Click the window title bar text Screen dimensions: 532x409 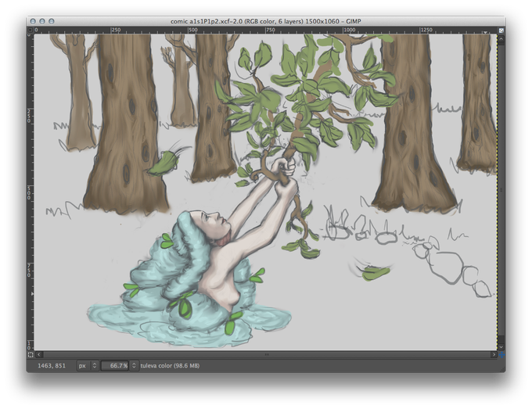click(266, 21)
